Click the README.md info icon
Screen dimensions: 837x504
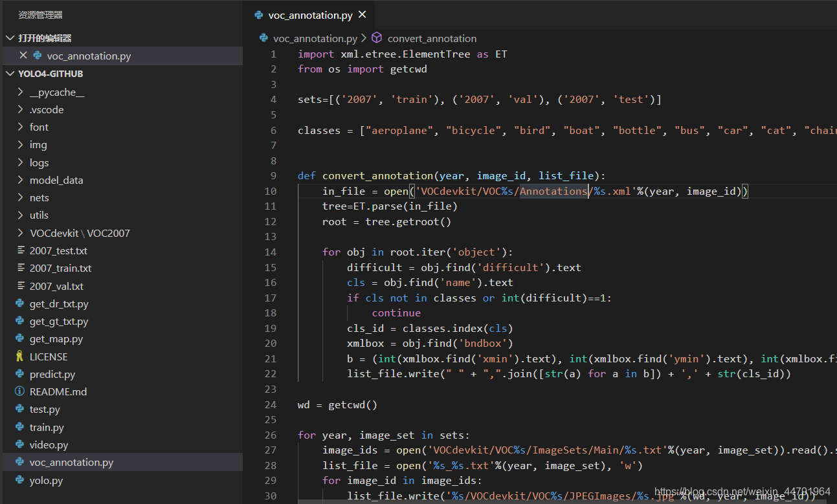click(19, 391)
